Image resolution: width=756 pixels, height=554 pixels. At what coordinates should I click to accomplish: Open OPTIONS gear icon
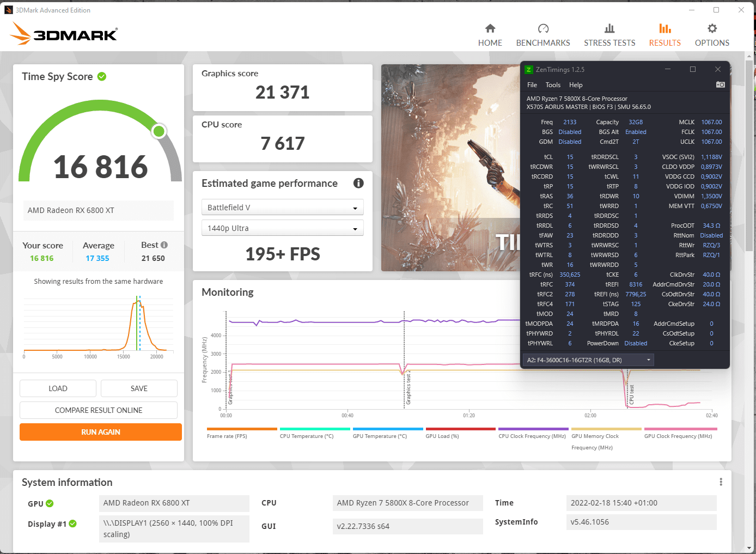tap(712, 28)
